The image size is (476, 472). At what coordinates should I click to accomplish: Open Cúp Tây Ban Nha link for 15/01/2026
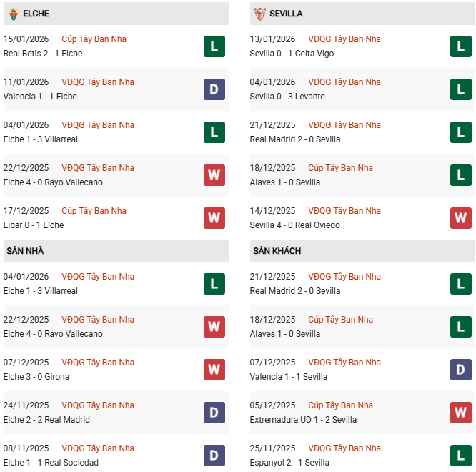(94, 39)
